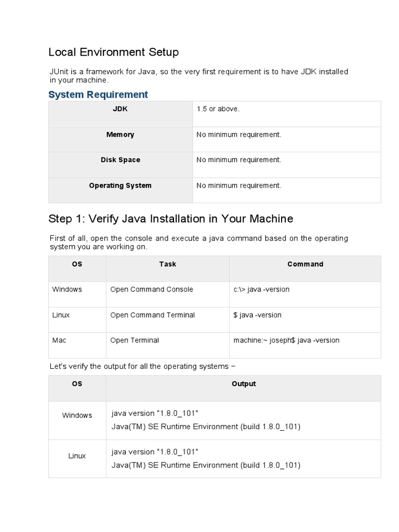
Task: Click the "Command" column header
Action: [305, 264]
